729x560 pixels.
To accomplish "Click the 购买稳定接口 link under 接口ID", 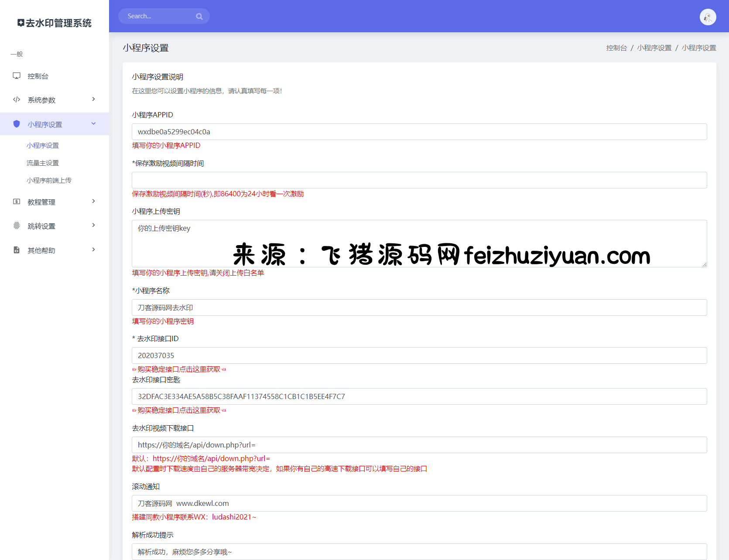I will (179, 369).
